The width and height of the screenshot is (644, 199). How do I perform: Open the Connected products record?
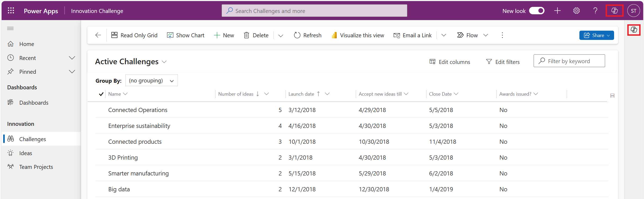pyautogui.click(x=135, y=142)
